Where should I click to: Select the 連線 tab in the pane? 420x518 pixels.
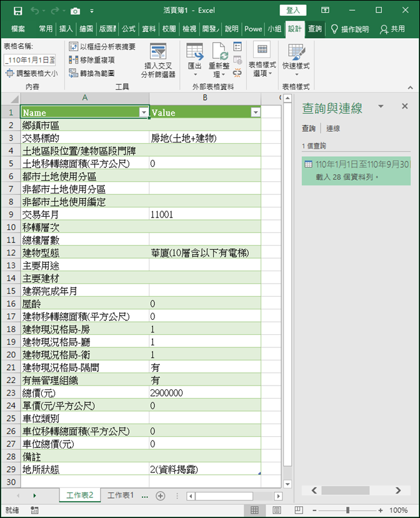[x=333, y=129]
